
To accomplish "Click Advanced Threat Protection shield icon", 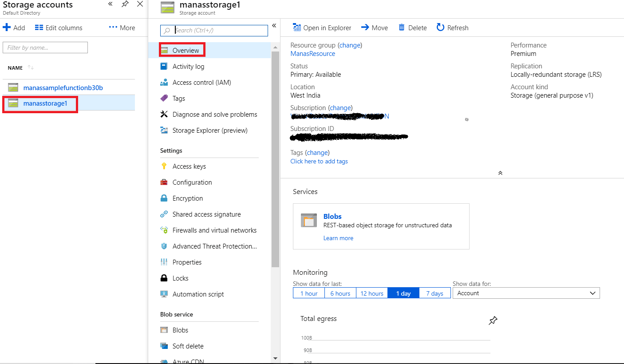I will click(x=164, y=246).
